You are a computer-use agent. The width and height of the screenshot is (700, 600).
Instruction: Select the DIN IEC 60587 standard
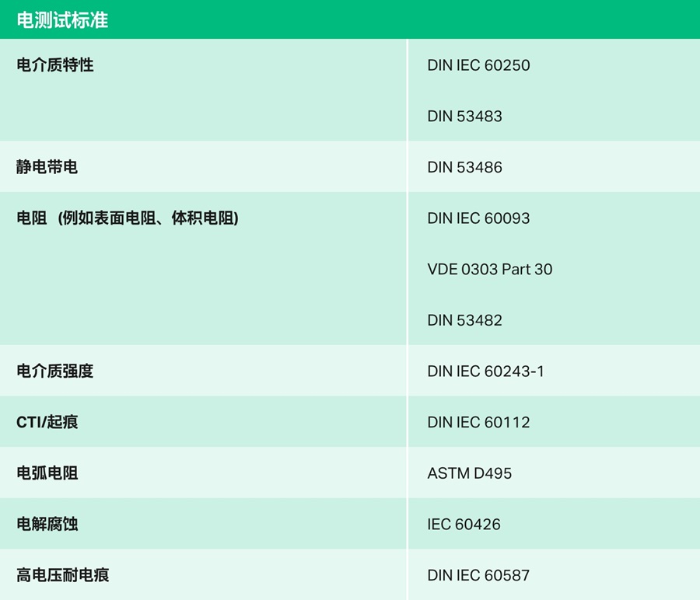pyautogui.click(x=478, y=576)
